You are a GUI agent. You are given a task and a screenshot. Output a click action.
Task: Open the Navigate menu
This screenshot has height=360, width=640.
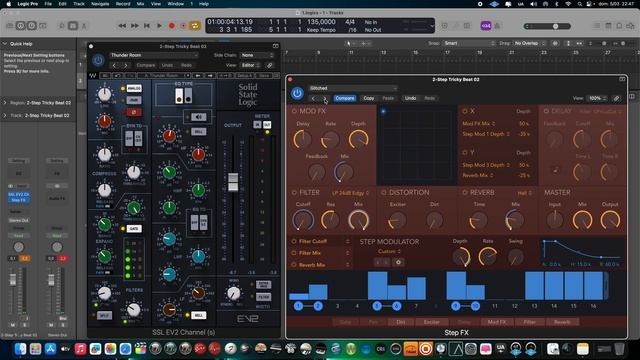pyautogui.click(x=100, y=4)
